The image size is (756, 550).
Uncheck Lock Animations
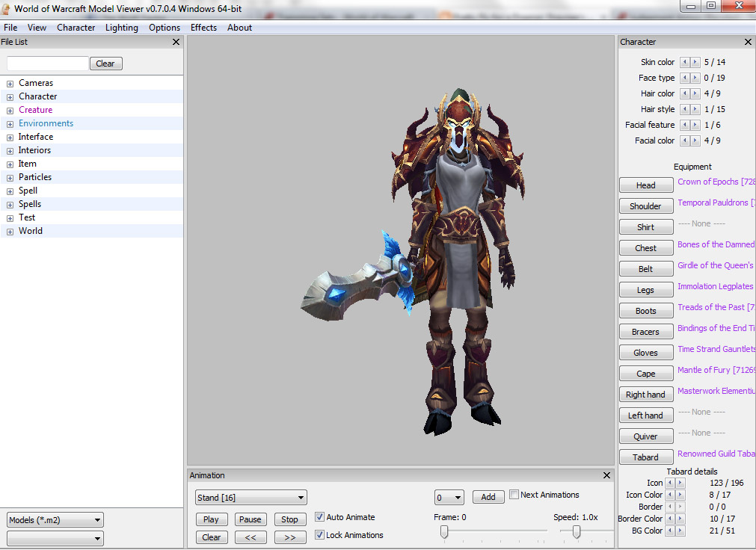tap(319, 534)
